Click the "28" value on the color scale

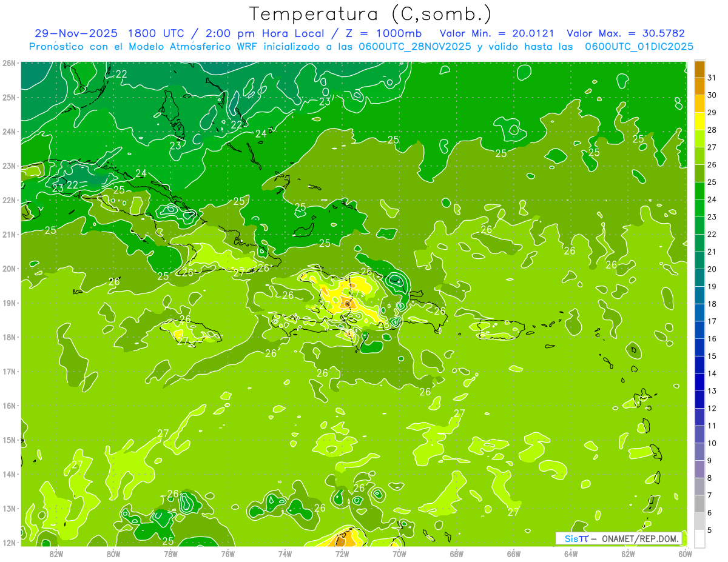click(712, 130)
